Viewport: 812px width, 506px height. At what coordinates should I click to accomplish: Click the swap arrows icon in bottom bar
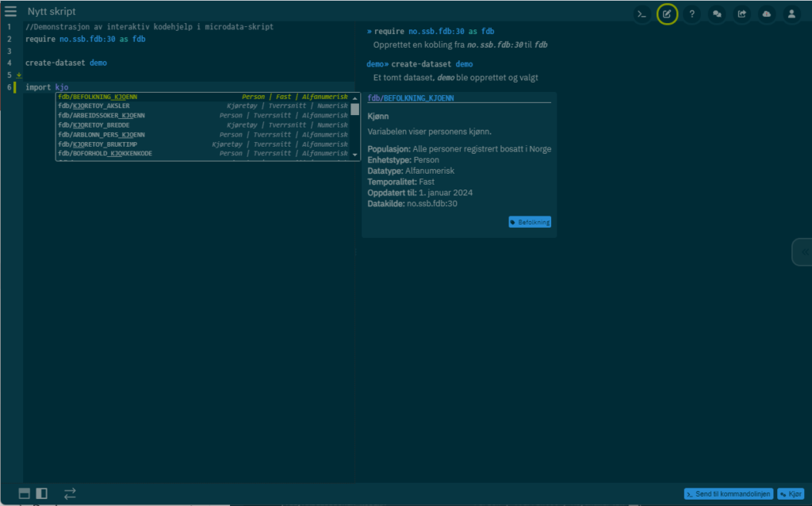click(70, 493)
